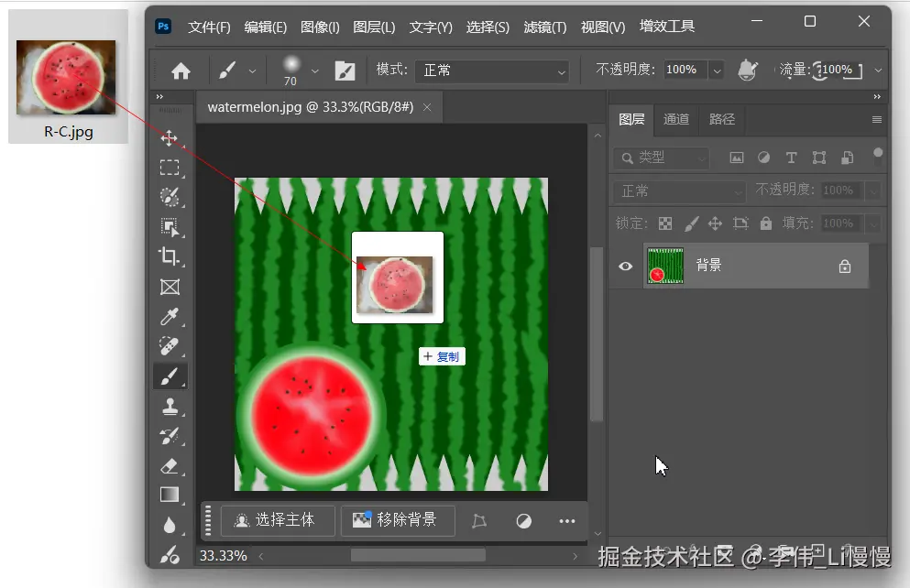The width and height of the screenshot is (910, 588).
Task: Click the 选择主体 button
Action: coord(278,520)
